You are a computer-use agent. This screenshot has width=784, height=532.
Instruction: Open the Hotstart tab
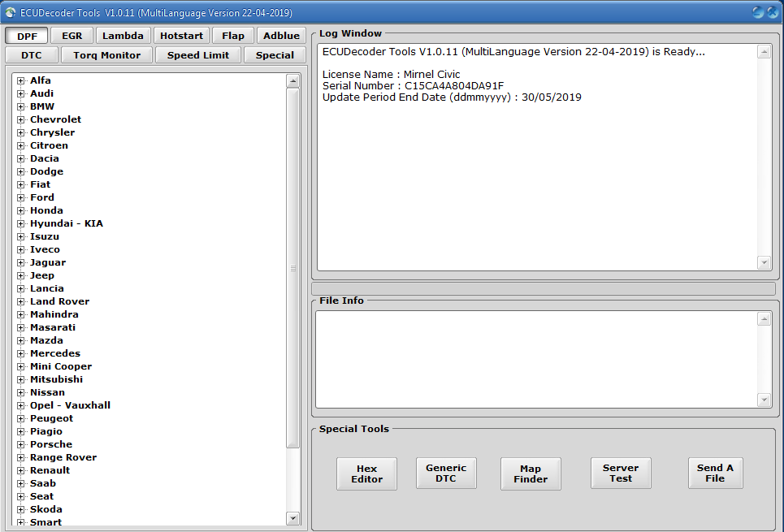tap(181, 36)
